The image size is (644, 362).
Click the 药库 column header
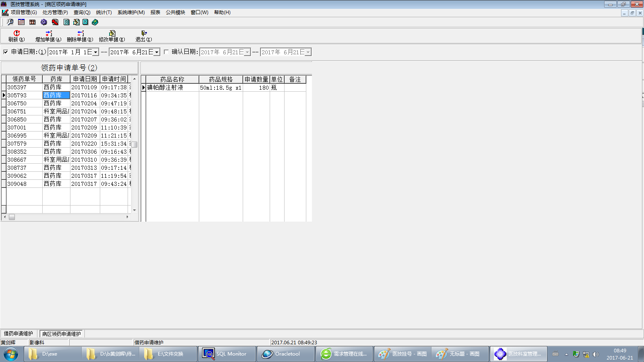pos(56,79)
